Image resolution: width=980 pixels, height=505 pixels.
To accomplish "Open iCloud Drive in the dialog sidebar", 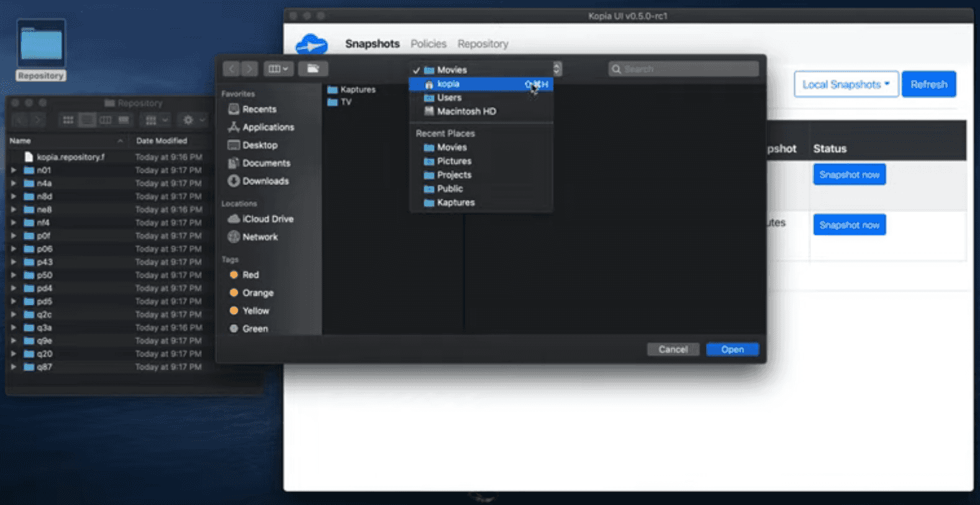I will pos(261,219).
